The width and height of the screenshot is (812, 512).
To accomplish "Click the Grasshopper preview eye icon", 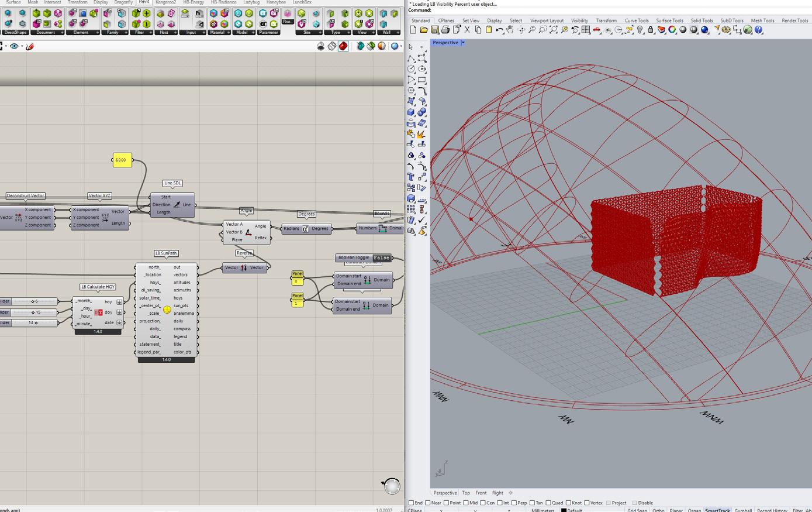I will [15, 46].
